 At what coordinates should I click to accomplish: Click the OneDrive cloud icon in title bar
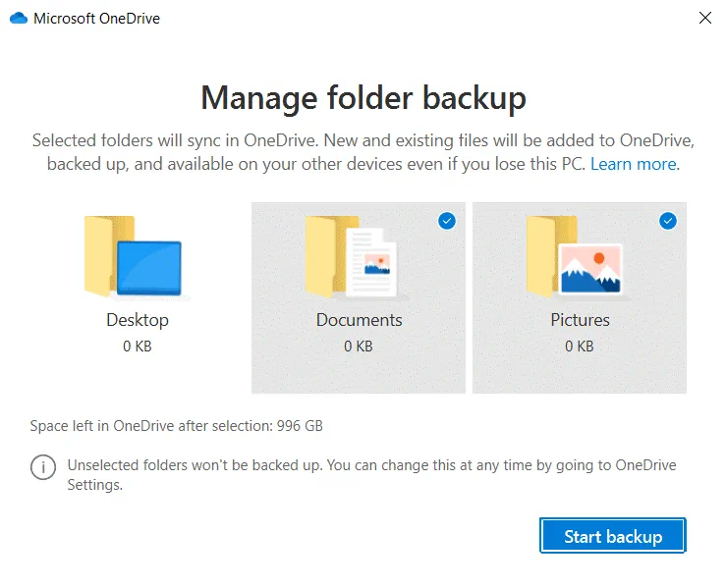tap(18, 19)
